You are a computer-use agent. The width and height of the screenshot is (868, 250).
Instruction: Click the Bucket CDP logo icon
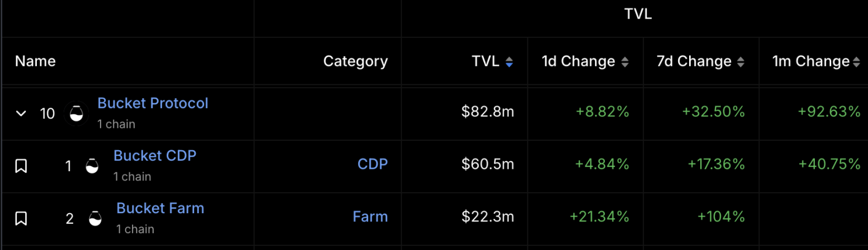pos(92,166)
